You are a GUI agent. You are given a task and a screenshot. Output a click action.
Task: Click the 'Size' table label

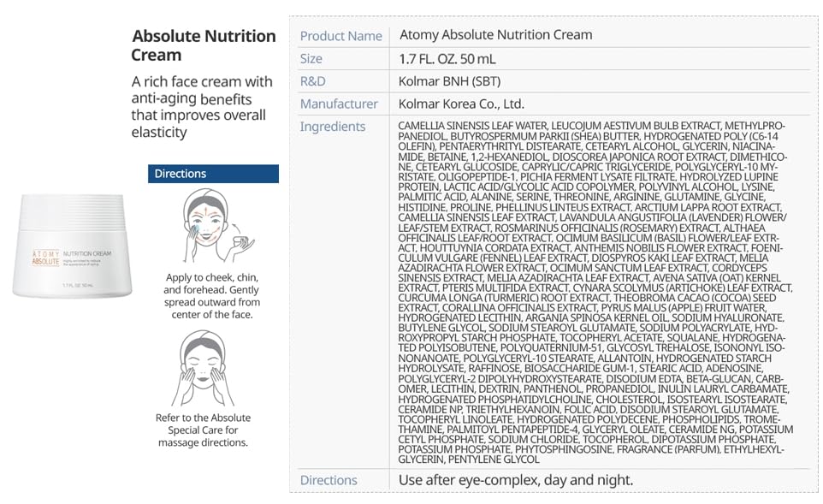pos(311,58)
